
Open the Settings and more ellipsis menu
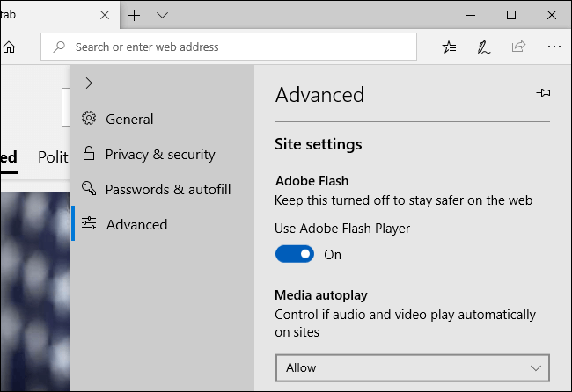pyautogui.click(x=554, y=47)
